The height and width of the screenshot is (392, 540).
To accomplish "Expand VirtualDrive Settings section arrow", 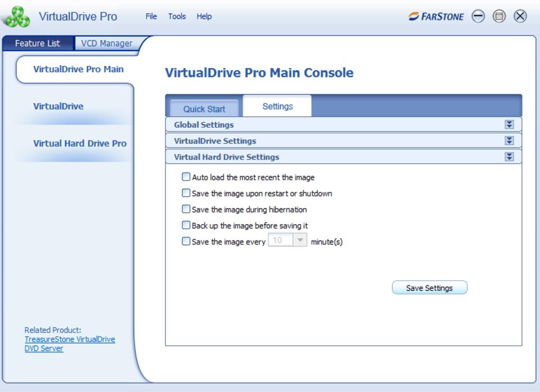I will click(x=509, y=140).
